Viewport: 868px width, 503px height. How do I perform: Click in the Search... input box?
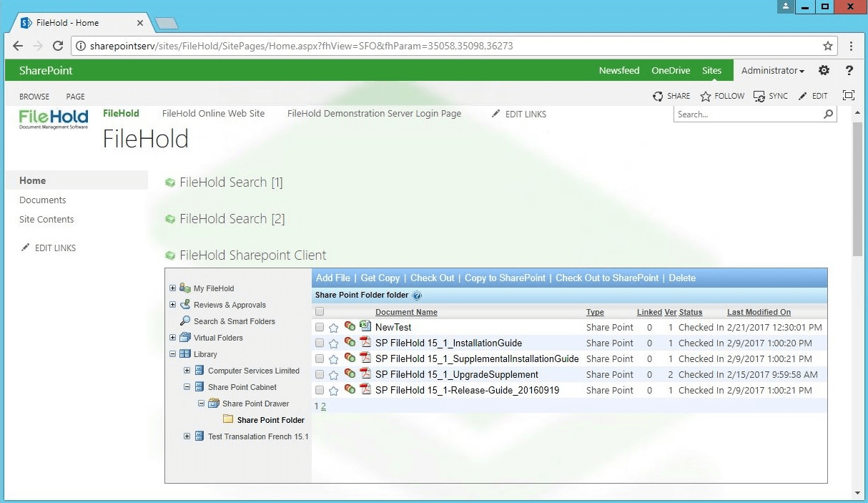(748, 114)
